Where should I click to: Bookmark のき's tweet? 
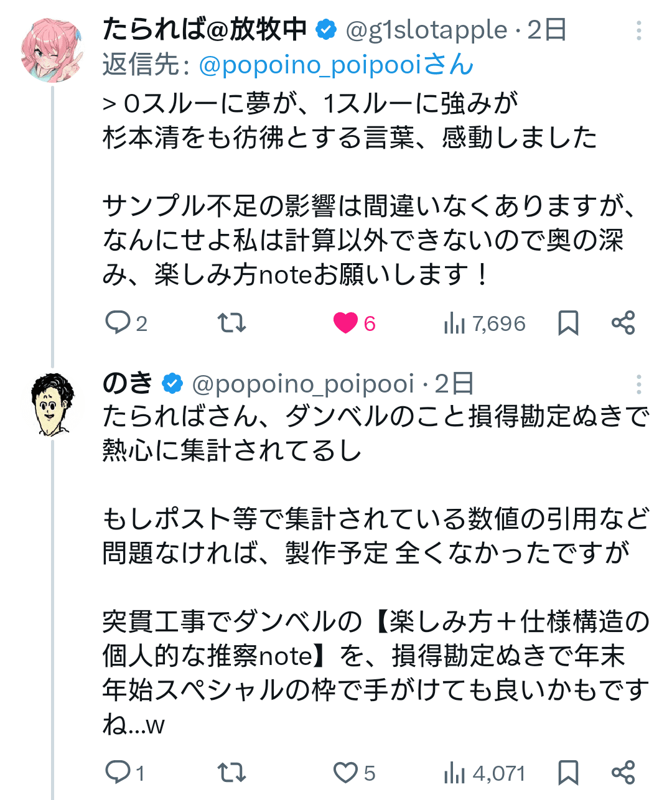click(x=567, y=773)
